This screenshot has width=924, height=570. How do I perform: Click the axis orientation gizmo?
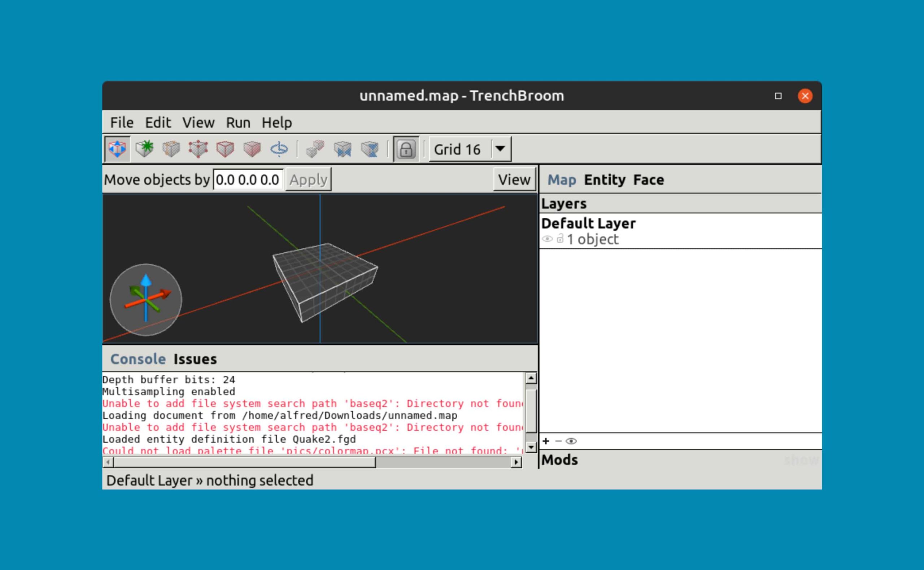[x=146, y=300]
